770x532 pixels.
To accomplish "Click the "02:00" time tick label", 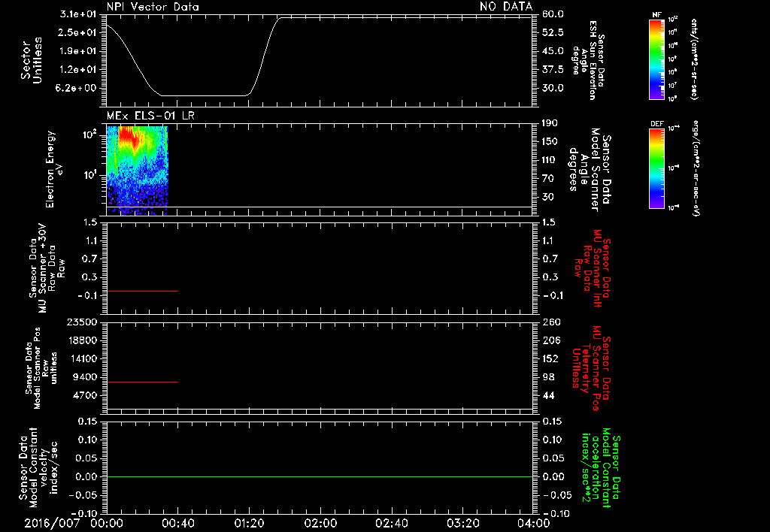I will point(320,523).
